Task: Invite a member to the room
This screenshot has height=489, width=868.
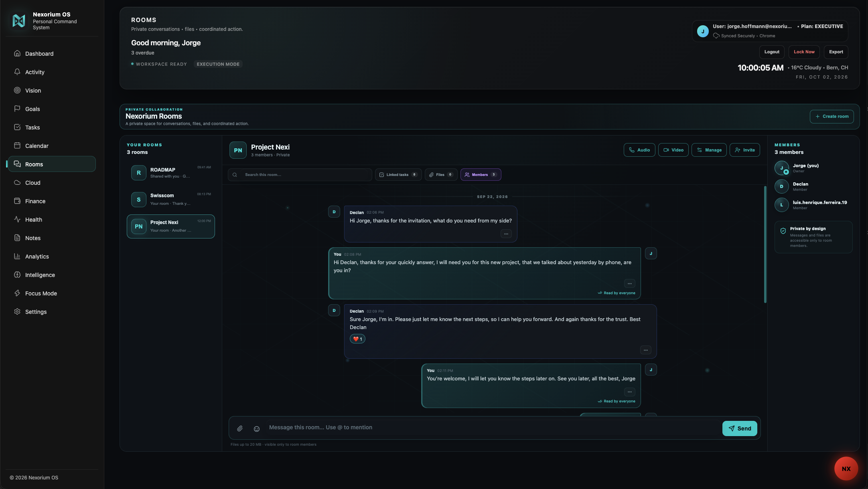Action: tap(745, 150)
